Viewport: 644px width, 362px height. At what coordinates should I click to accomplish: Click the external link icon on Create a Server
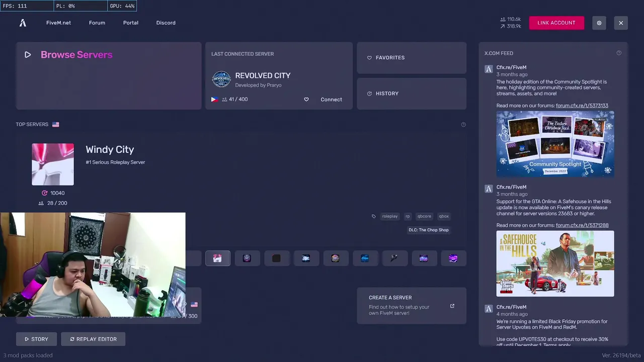pyautogui.click(x=452, y=306)
